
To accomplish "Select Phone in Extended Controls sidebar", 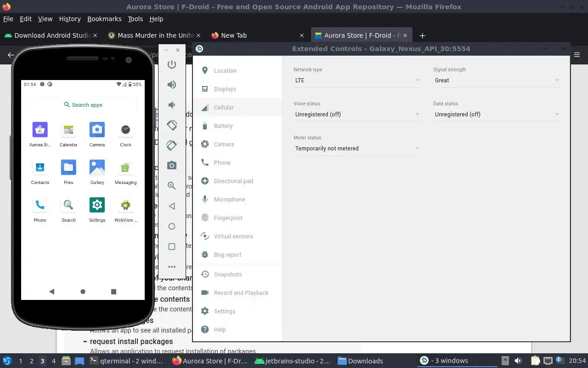I will [x=237, y=162].
